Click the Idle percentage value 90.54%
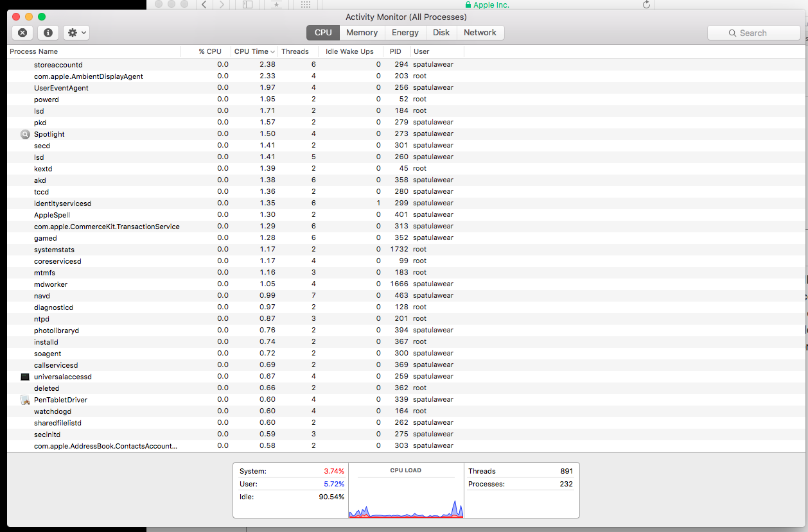 click(331, 497)
